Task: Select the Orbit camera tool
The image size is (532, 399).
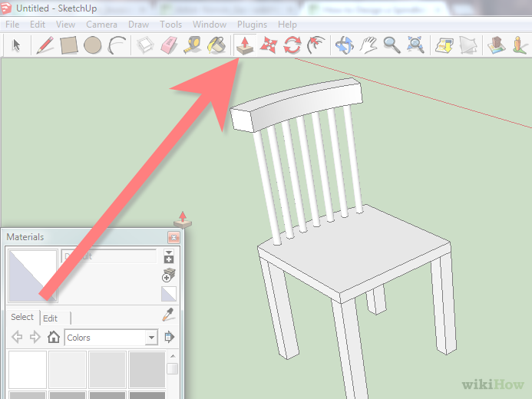Action: pos(344,45)
